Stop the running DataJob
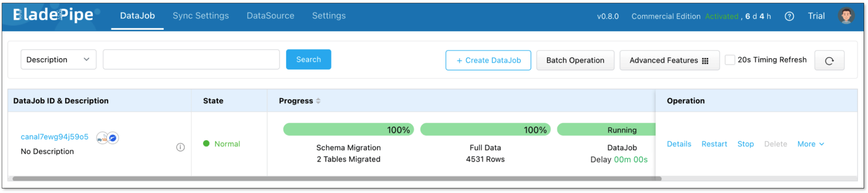Screen dimensions: 868x193 (745, 144)
